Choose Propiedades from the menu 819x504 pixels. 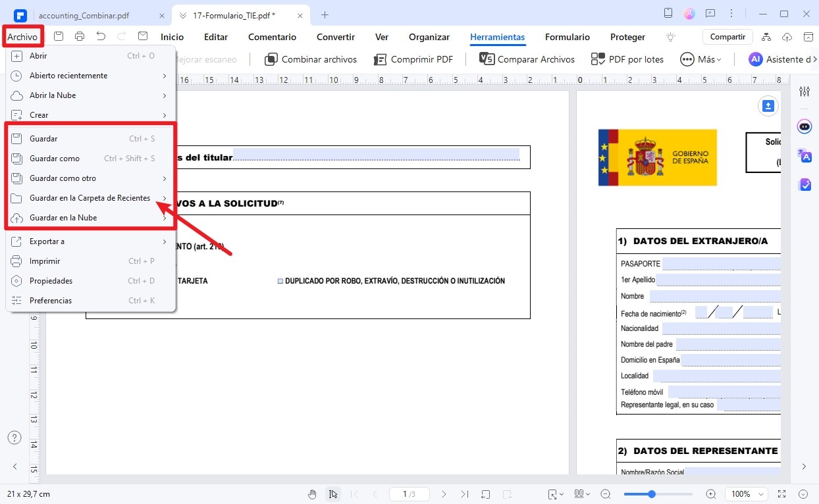[90, 281]
